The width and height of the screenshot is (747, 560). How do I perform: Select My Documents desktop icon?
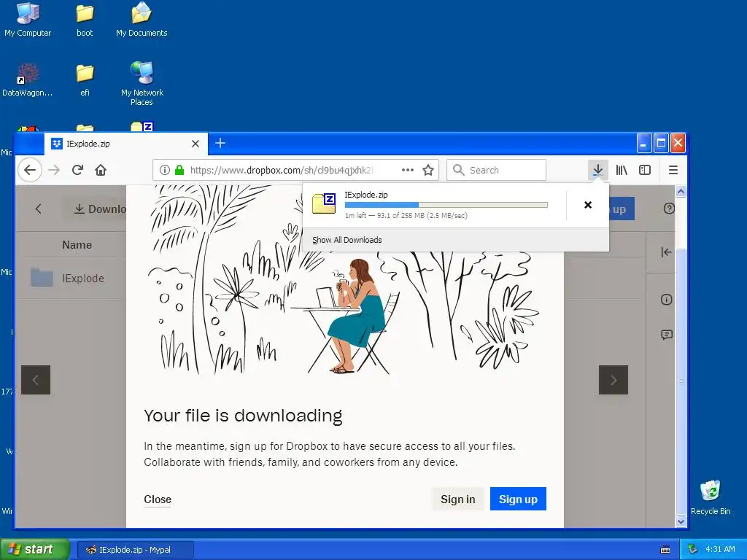[x=142, y=20]
